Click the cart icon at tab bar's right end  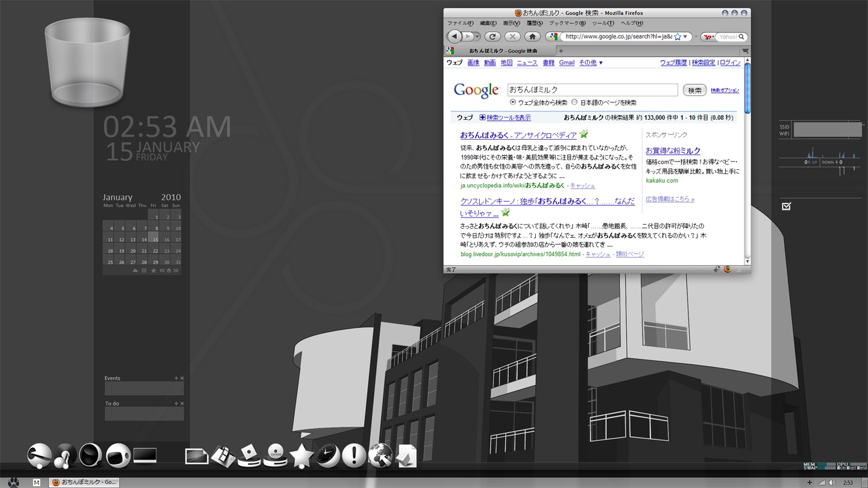746,51
